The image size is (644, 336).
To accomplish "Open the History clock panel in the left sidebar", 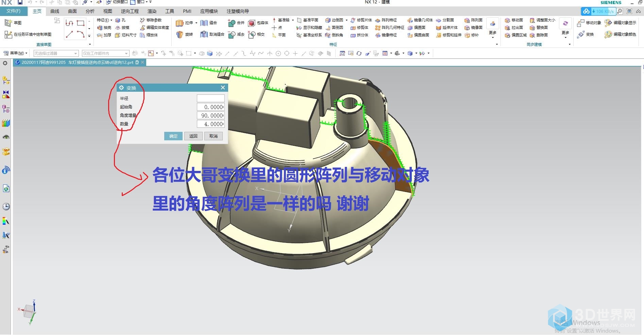I will [x=6, y=206].
